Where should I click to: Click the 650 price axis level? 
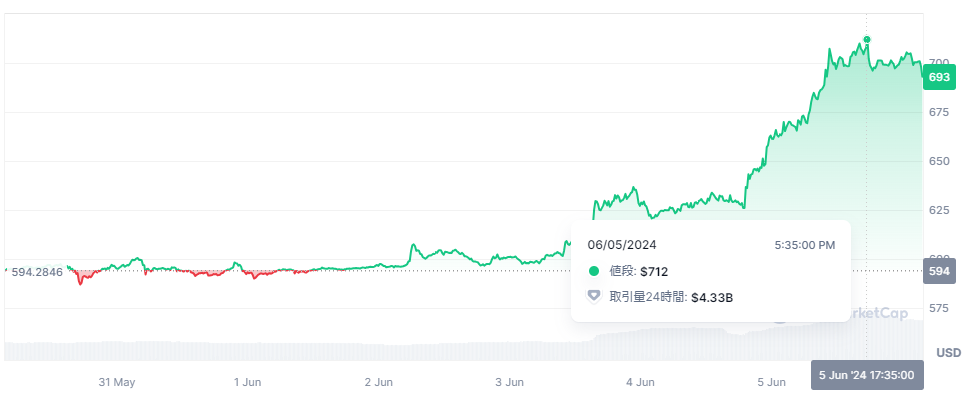point(939,161)
